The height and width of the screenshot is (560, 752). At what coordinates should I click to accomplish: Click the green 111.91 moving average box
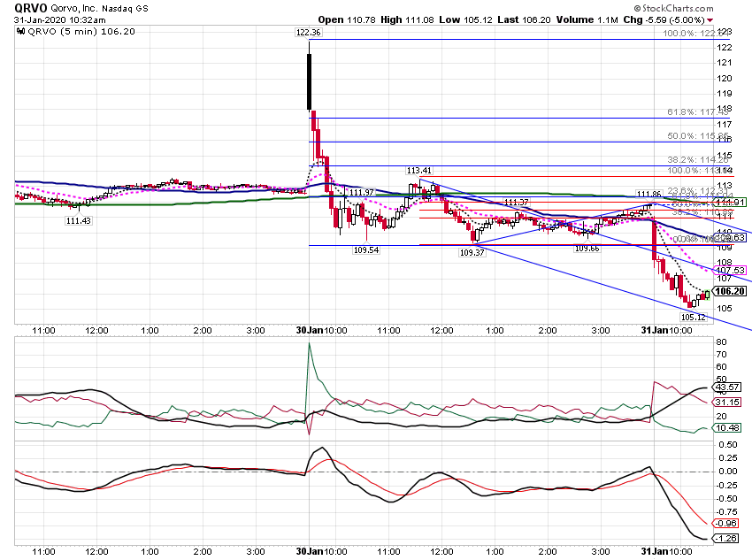click(730, 203)
